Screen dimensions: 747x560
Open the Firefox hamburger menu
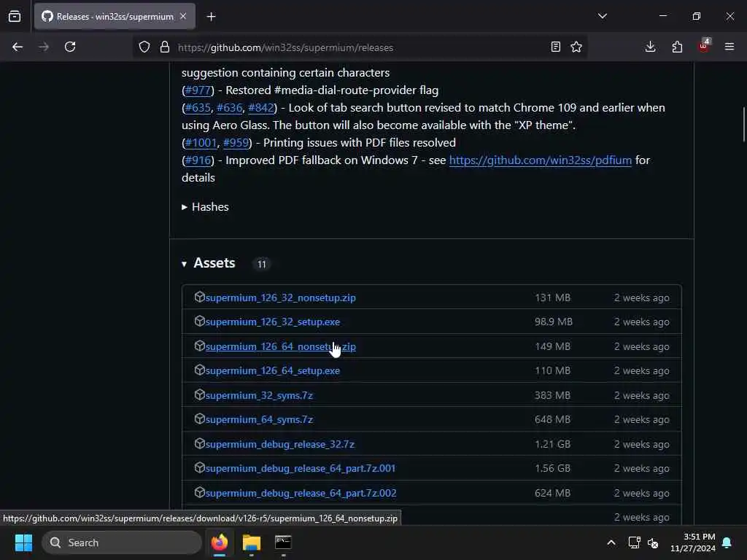point(729,47)
